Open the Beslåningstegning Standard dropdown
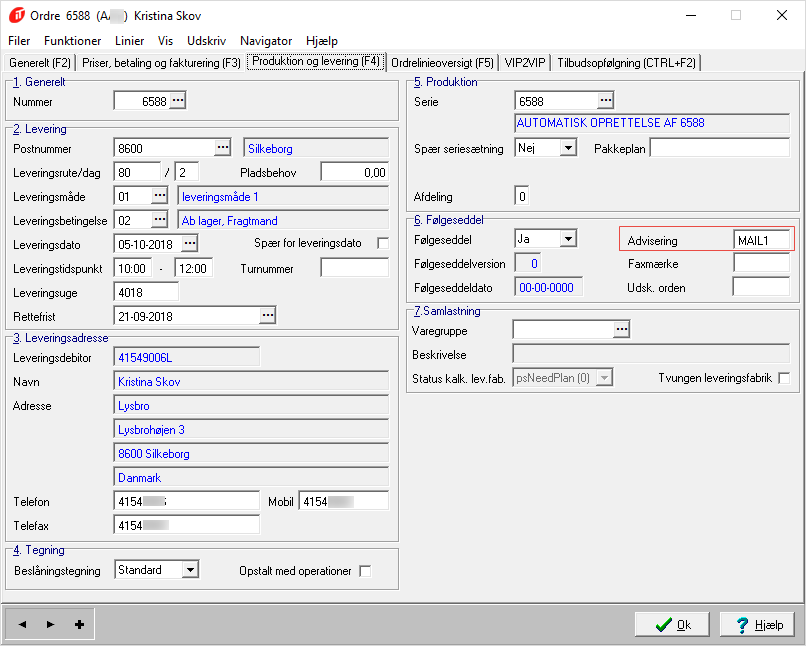 190,569
